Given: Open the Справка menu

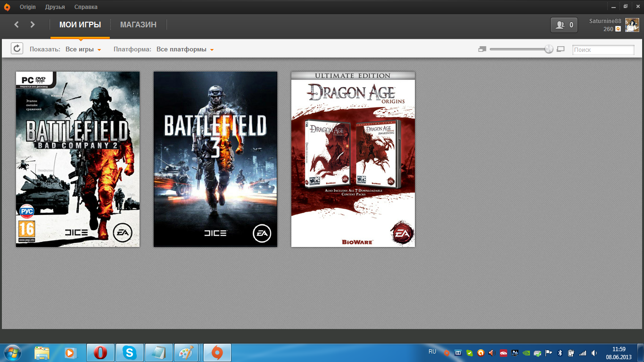Looking at the screenshot, I should [x=86, y=7].
